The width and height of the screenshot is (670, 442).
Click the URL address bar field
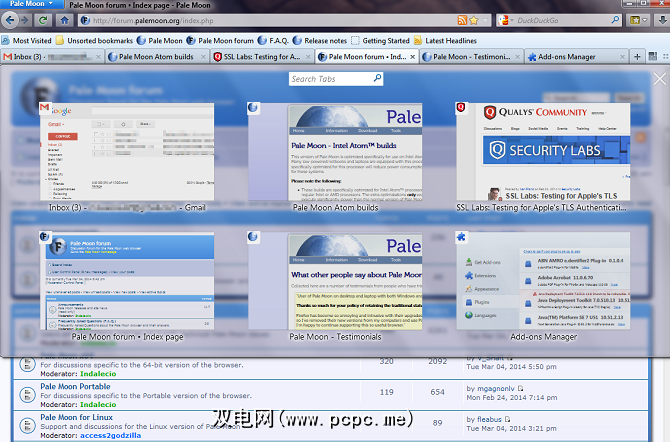pos(273,21)
